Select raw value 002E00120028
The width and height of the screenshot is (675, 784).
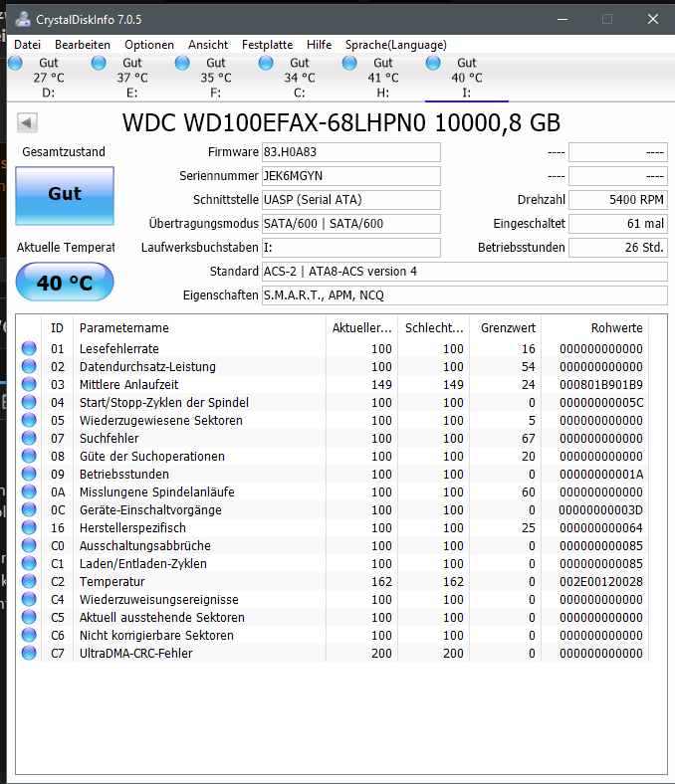tap(601, 581)
